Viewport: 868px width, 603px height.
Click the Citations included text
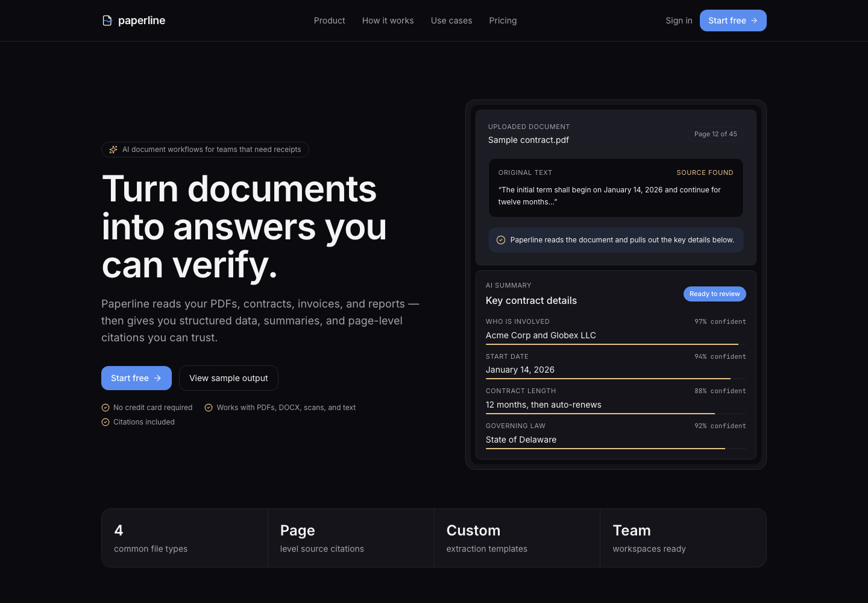pyautogui.click(x=144, y=422)
